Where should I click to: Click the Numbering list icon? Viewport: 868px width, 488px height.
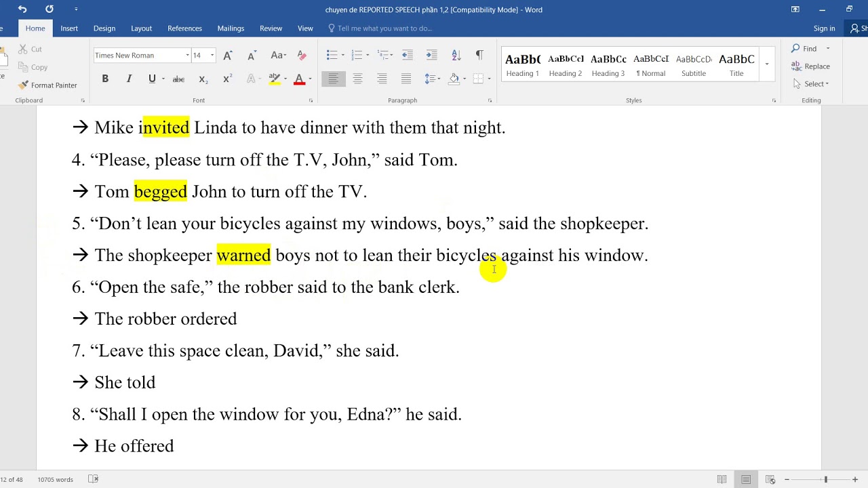pyautogui.click(x=357, y=55)
